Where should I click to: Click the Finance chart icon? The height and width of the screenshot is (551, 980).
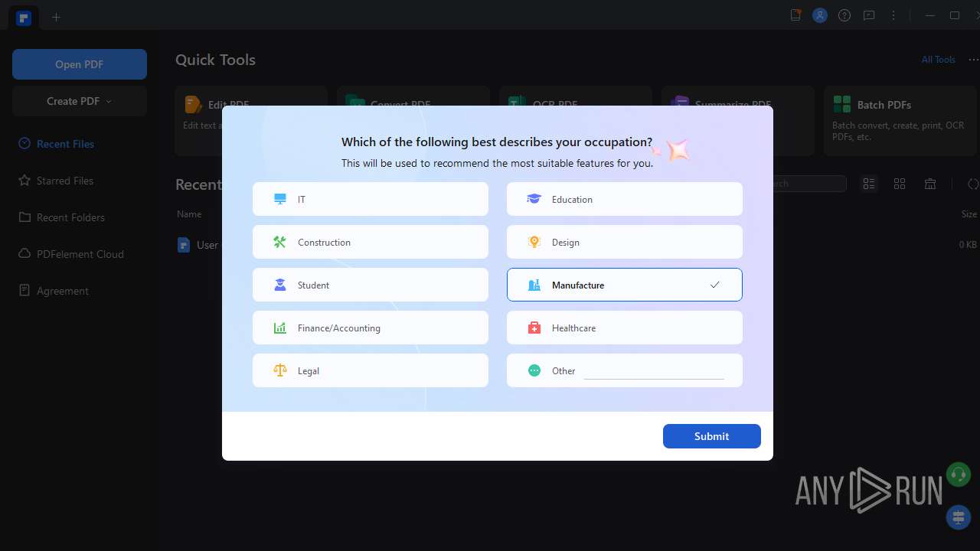279,328
